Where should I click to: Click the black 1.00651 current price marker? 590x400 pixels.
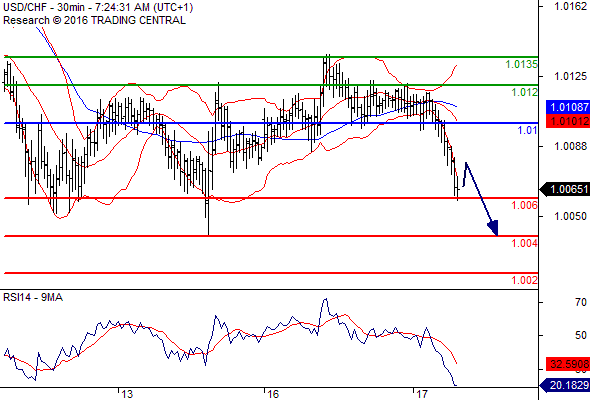(565, 189)
